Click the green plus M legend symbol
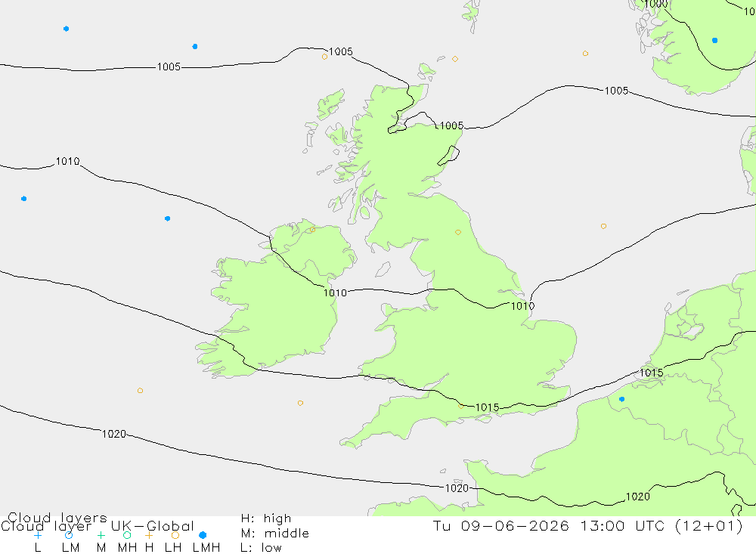The image size is (756, 554). [x=101, y=535]
